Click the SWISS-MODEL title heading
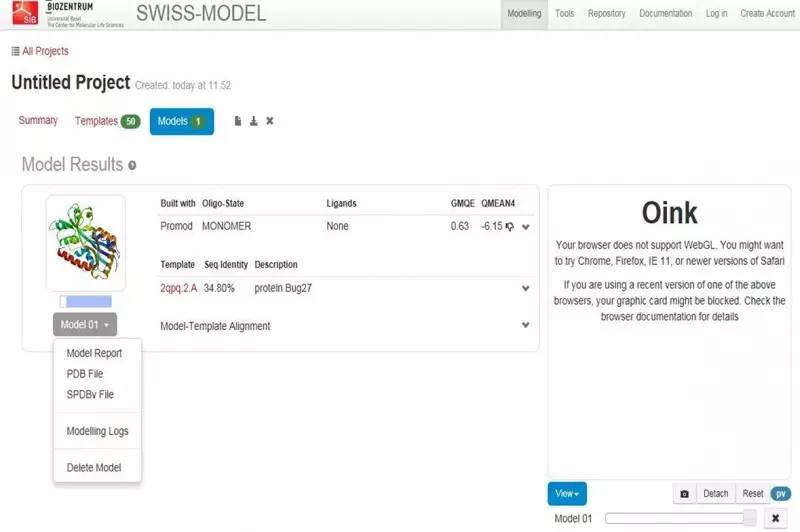This screenshot has height=532, width=800. 201,13
